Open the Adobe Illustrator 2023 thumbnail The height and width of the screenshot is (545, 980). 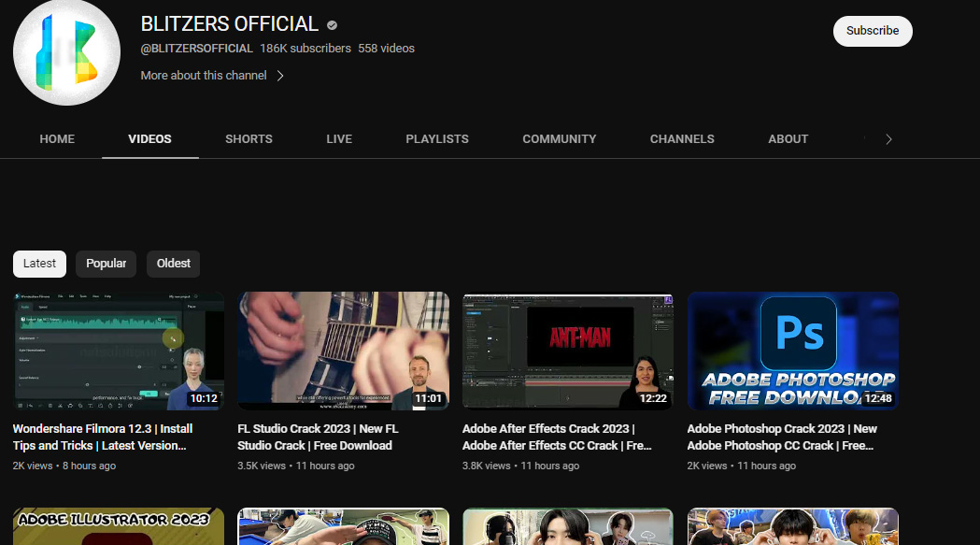tap(118, 526)
